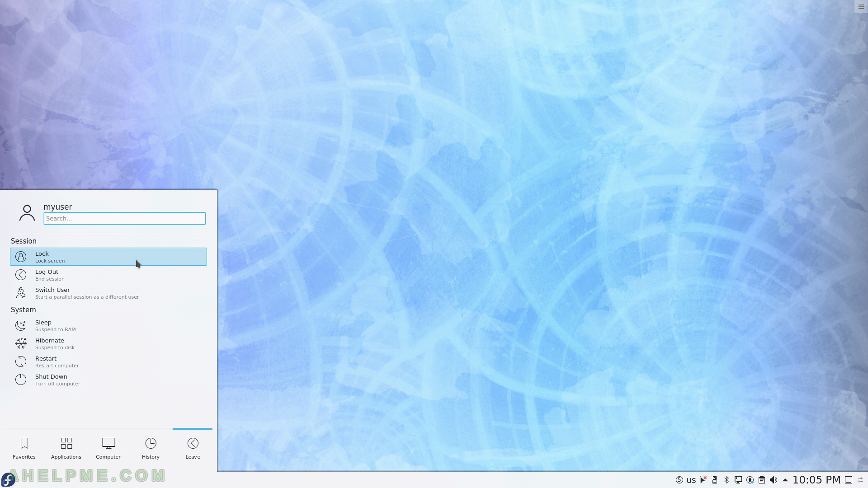Open the Bluetooth tray icon

(726, 480)
